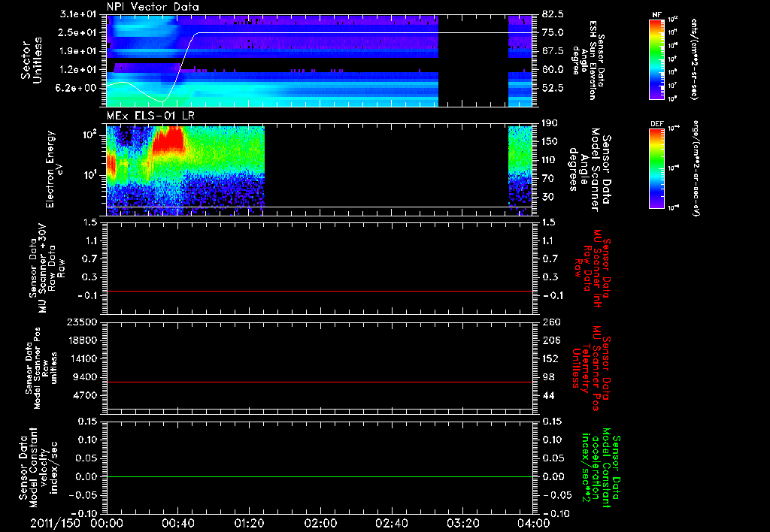Click the 67.5 sun elevation tick label
The image size is (770, 532).
pyautogui.click(x=553, y=51)
